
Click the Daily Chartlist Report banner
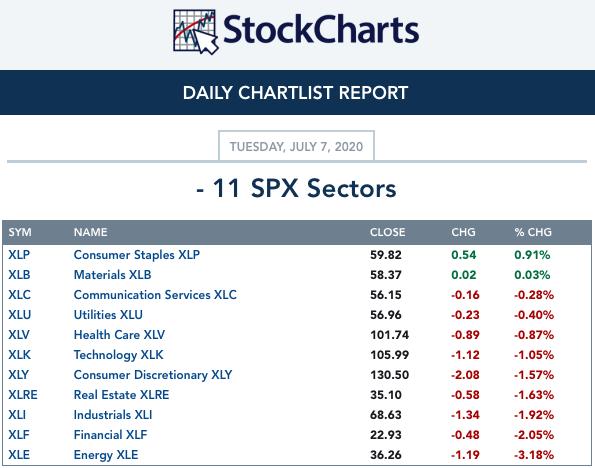298,92
